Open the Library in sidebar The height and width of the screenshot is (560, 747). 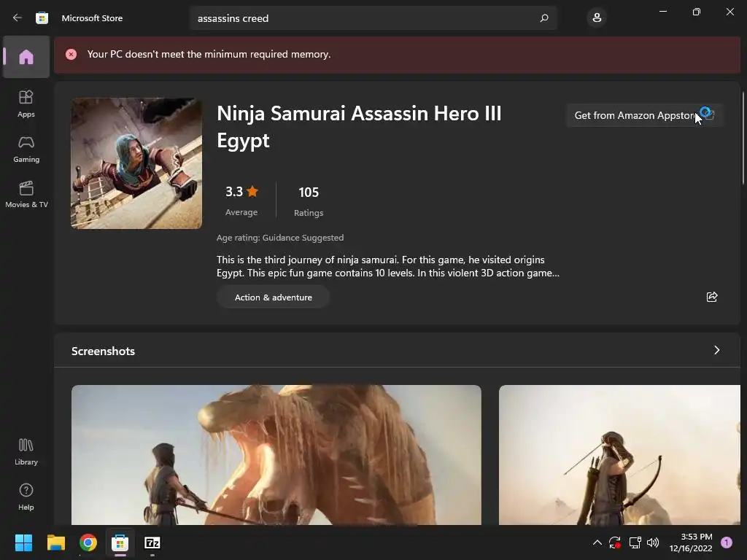point(26,451)
